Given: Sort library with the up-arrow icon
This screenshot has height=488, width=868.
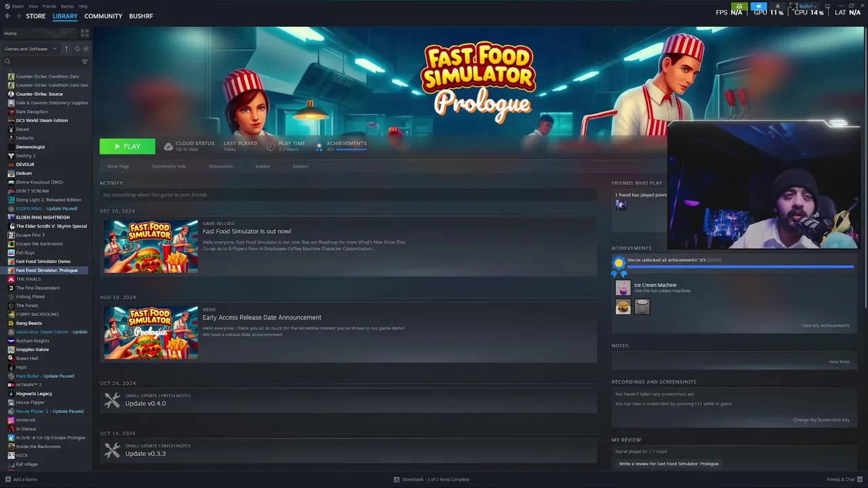Looking at the screenshot, I should pyautogui.click(x=66, y=49).
